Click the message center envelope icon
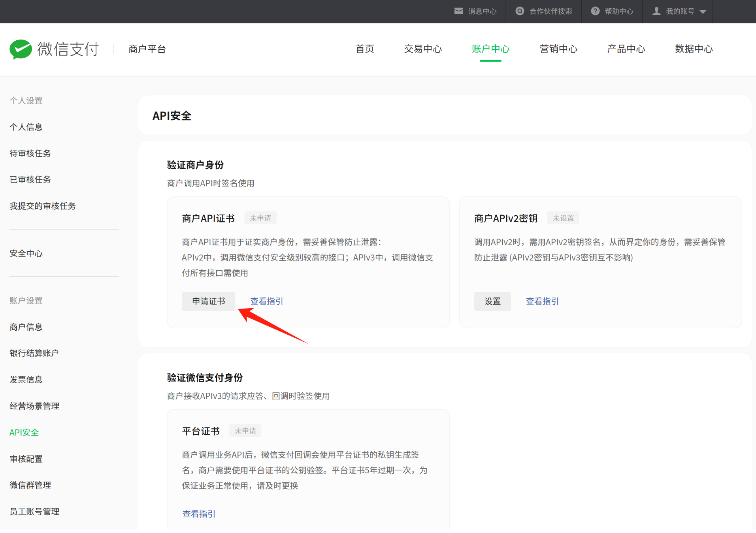756x533 pixels. click(458, 11)
